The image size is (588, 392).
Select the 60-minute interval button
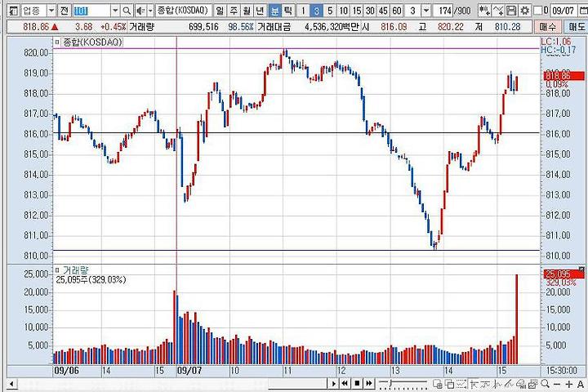(397, 11)
